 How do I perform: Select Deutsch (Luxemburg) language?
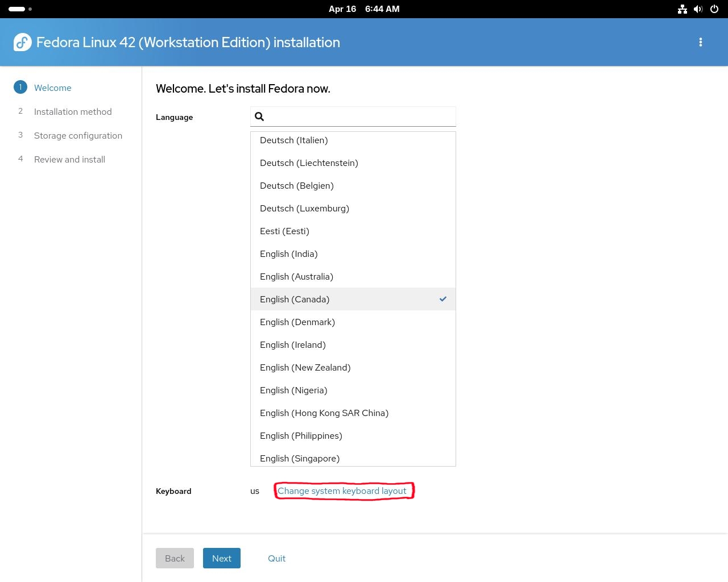pos(353,209)
